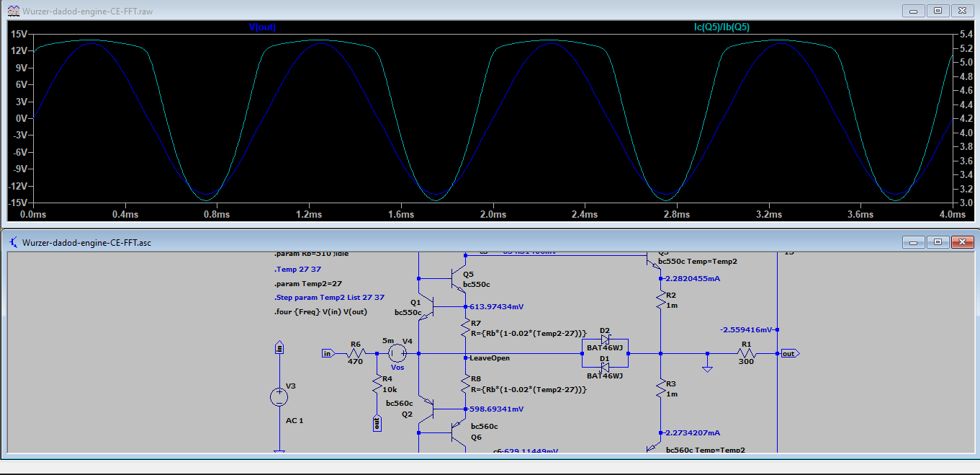Select resistor R2 symbol
This screenshot has width=980, height=475.
(x=660, y=300)
